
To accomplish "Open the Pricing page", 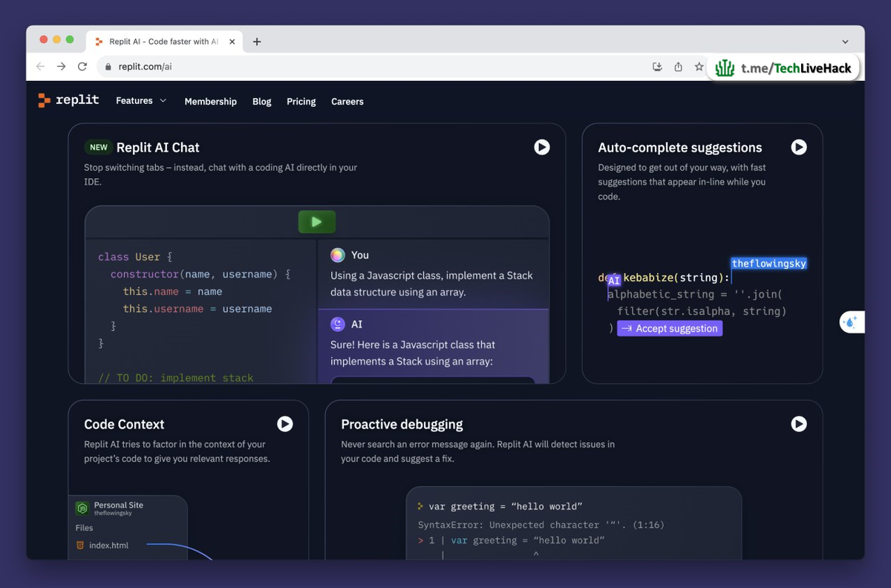I will (x=301, y=102).
